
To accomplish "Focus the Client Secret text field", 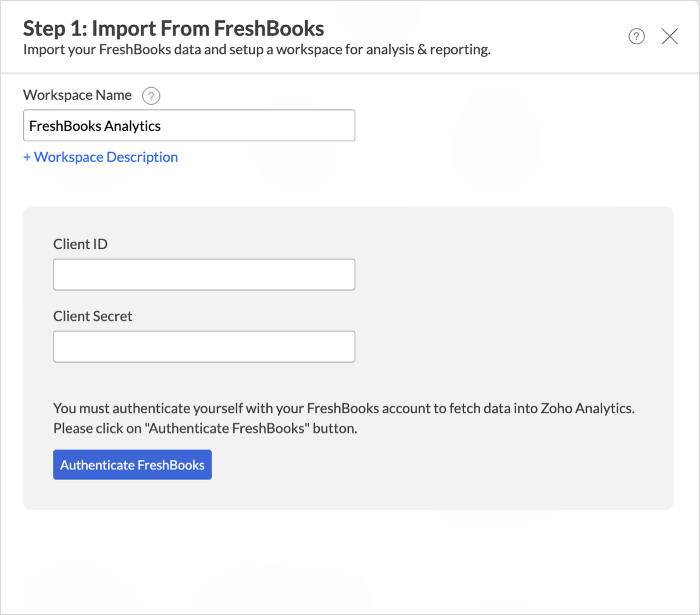I will (203, 346).
